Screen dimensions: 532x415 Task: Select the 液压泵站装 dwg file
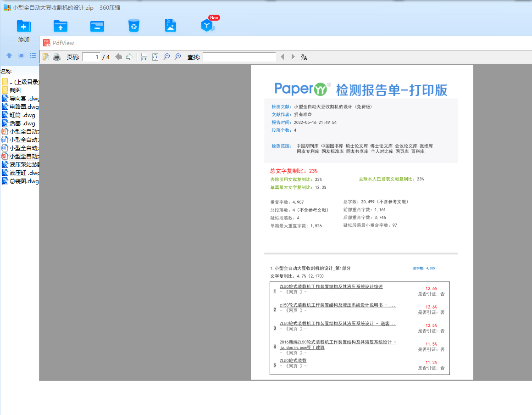point(20,164)
